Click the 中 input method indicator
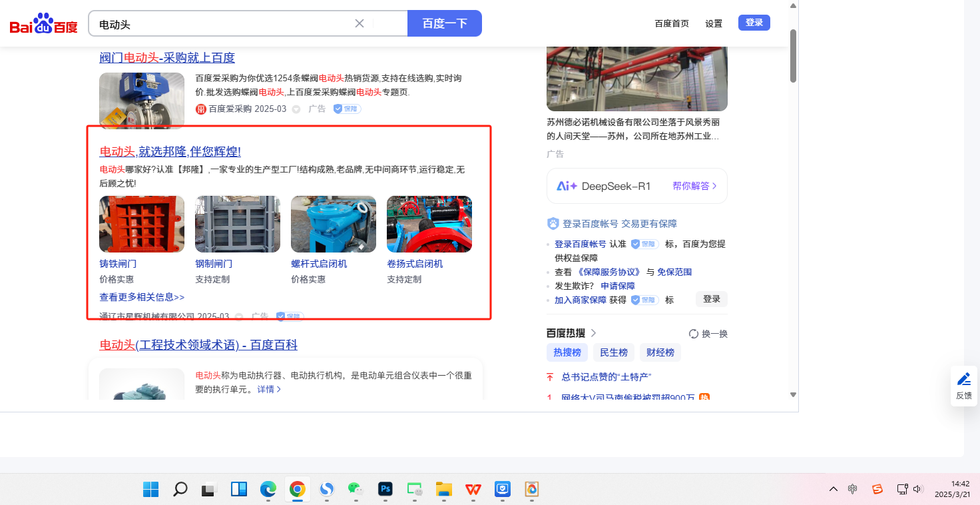 (x=853, y=490)
